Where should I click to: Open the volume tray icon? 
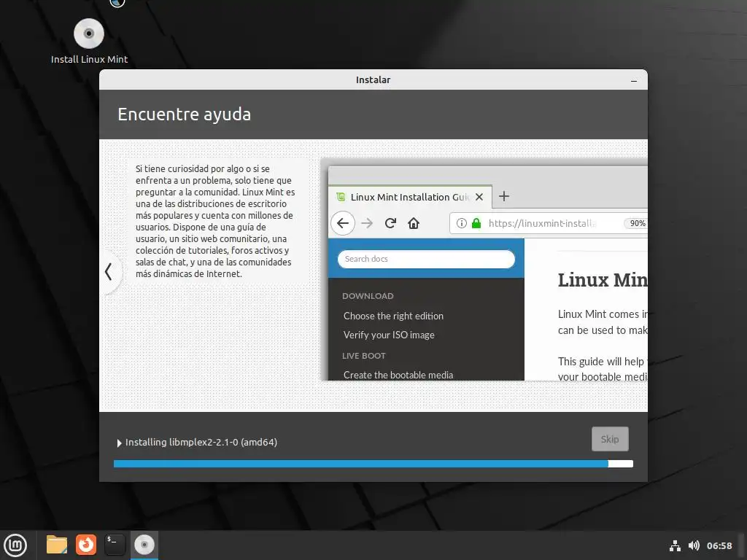pos(694,545)
